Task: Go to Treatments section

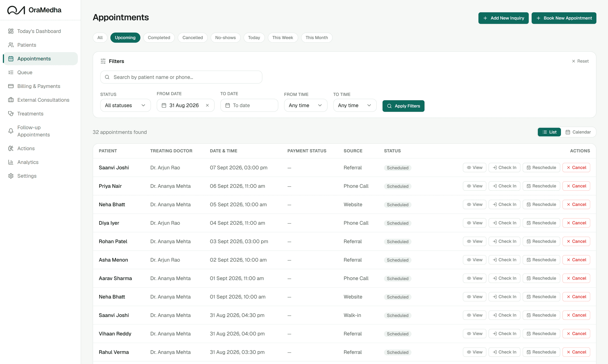Action: (x=40, y=114)
